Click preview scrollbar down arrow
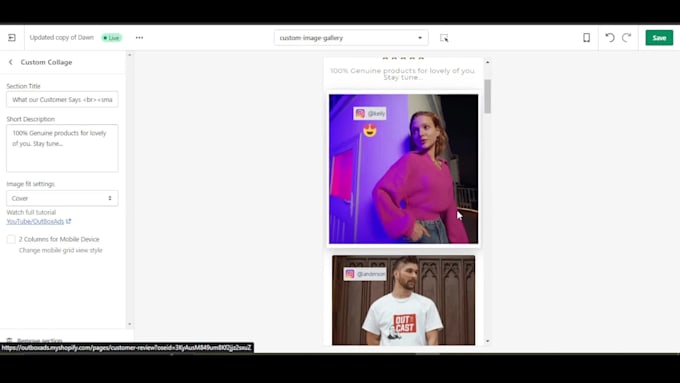680x383 pixels. point(487,341)
